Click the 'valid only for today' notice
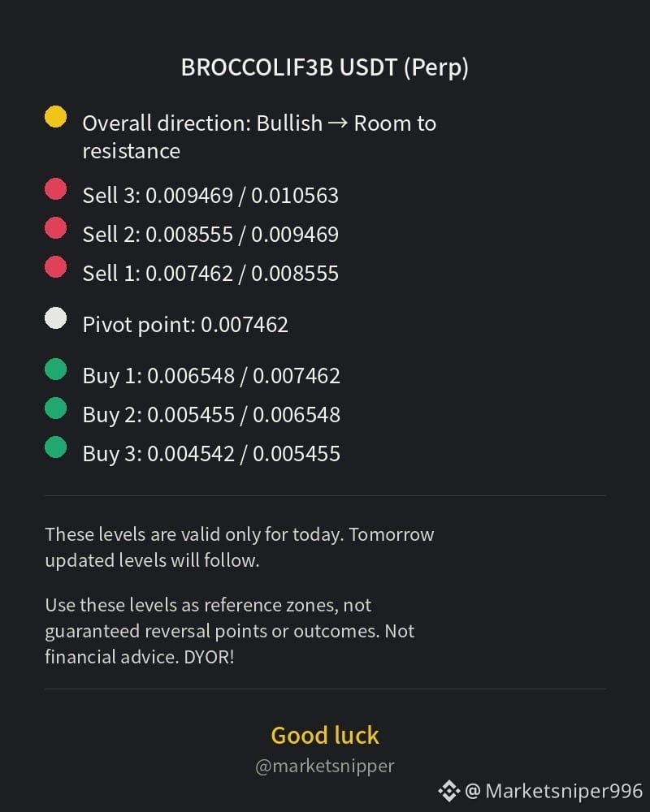Image resolution: width=650 pixels, height=812 pixels. click(x=240, y=547)
